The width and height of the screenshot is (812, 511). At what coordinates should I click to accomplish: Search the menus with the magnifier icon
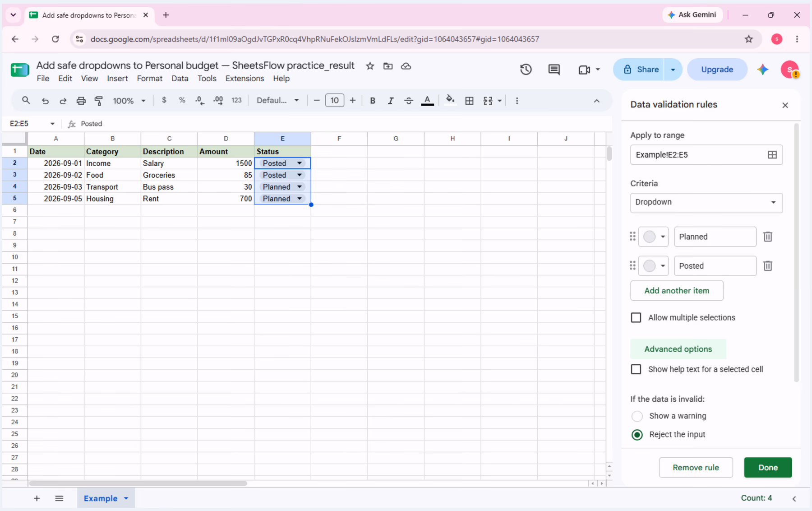pos(26,101)
